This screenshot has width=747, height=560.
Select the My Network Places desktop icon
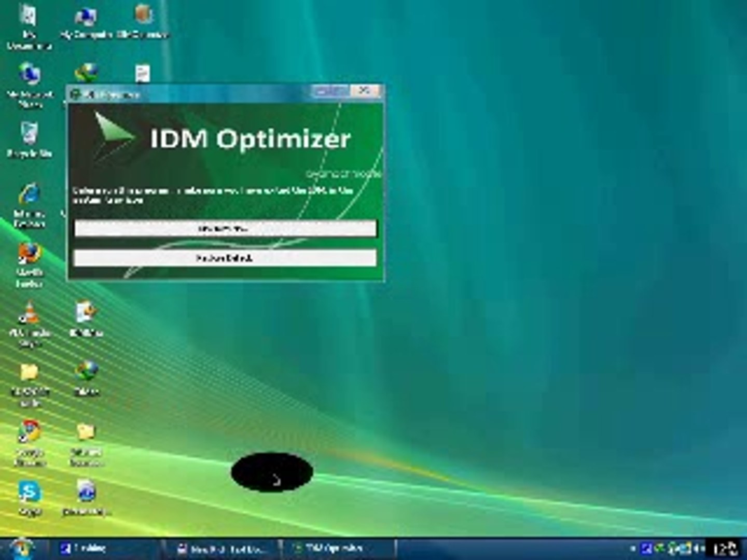[30, 85]
